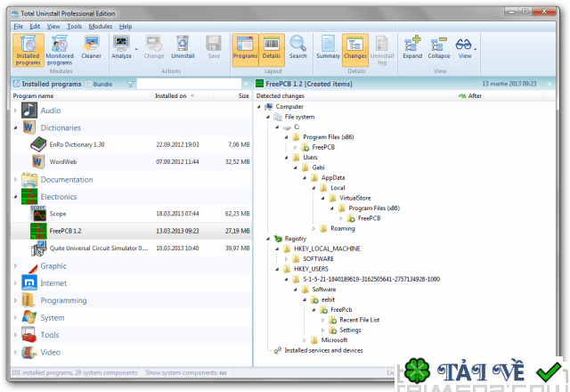Sort by Installed on column
This screenshot has width=570, height=392.
click(183, 96)
